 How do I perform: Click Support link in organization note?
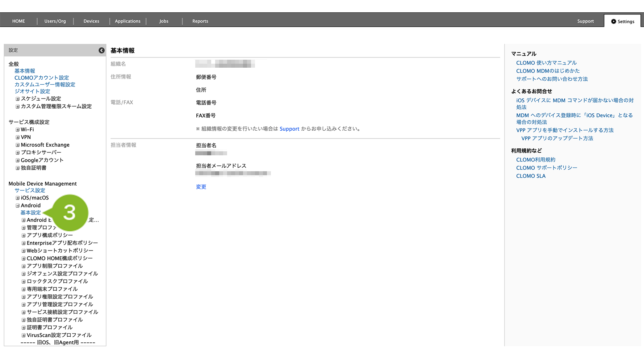(x=289, y=129)
